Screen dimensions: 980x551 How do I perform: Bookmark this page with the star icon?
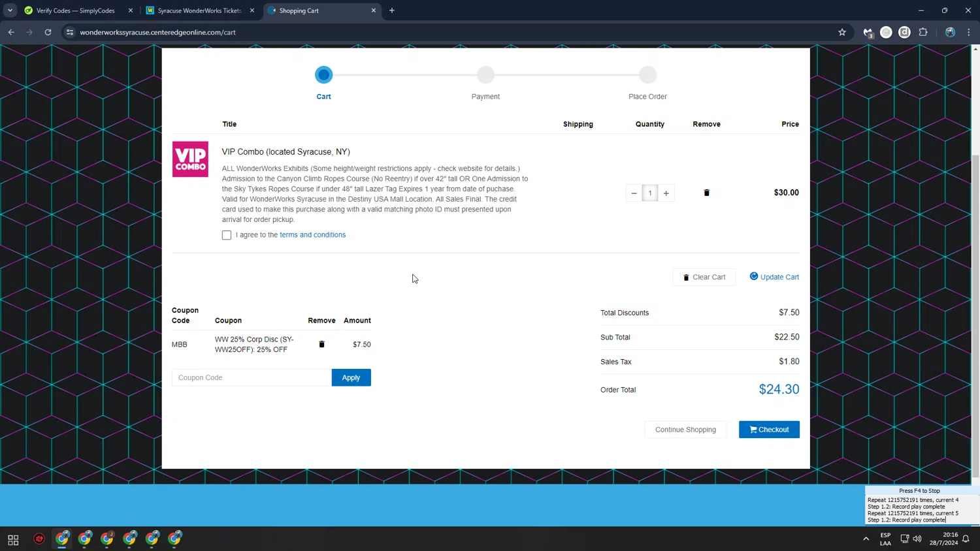tap(842, 32)
